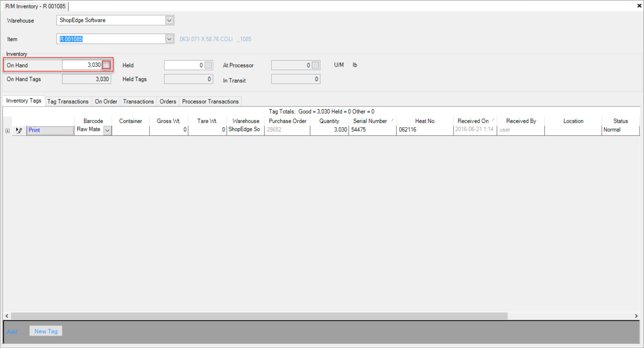Screen dimensions: 644x348
Task: Click the On Hand adjustment button
Action: point(106,65)
